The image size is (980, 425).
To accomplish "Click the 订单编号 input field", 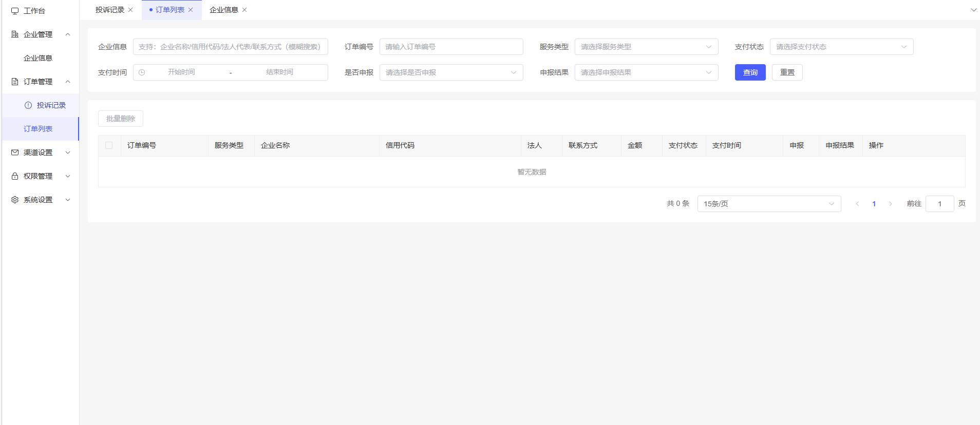I will click(x=451, y=47).
